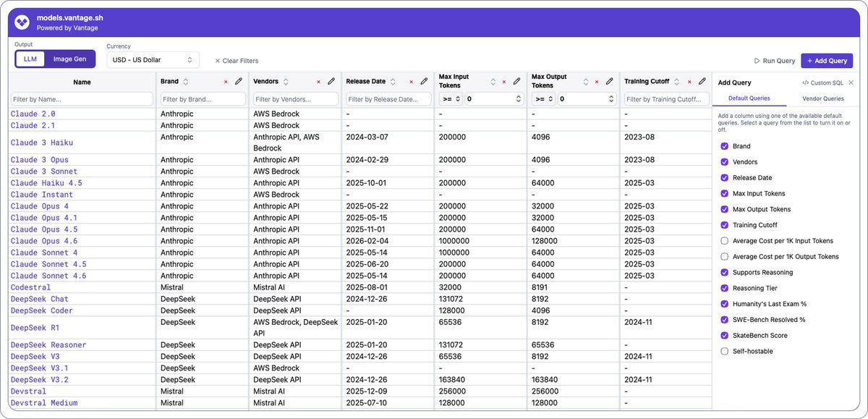Edit the Vendors column query

[331, 82]
